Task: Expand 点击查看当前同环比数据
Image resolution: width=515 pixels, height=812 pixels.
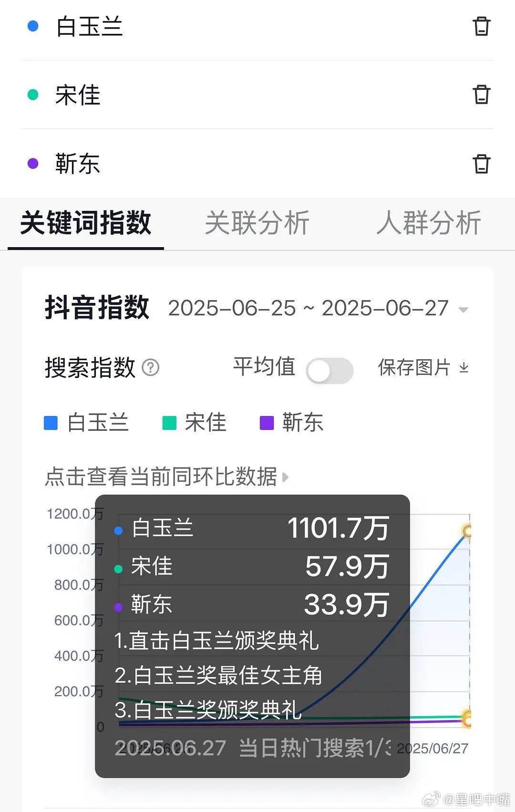Action: pyautogui.click(x=166, y=477)
